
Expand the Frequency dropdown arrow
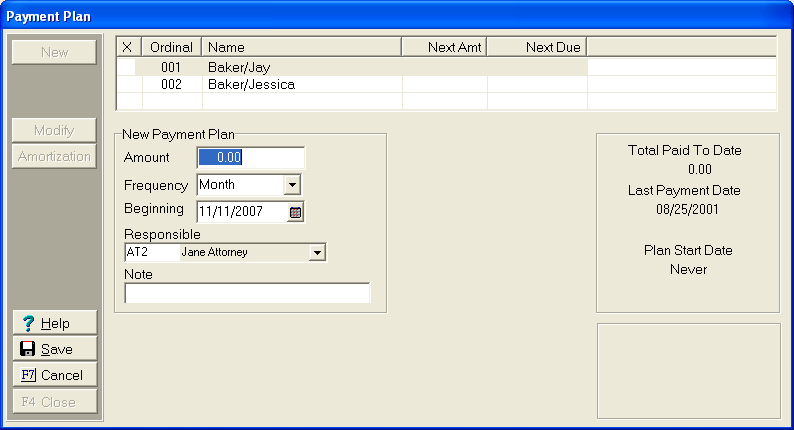pyautogui.click(x=292, y=185)
